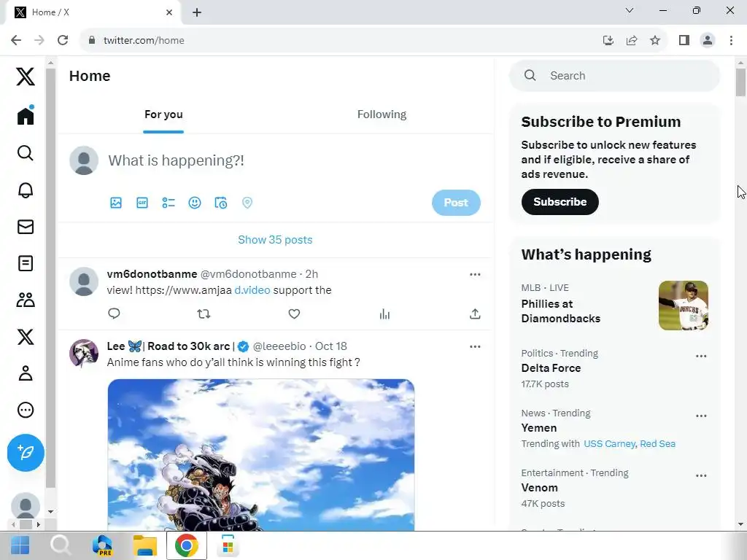Image resolution: width=747 pixels, height=560 pixels.
Task: Open Red Sea trending link
Action: click(x=657, y=443)
